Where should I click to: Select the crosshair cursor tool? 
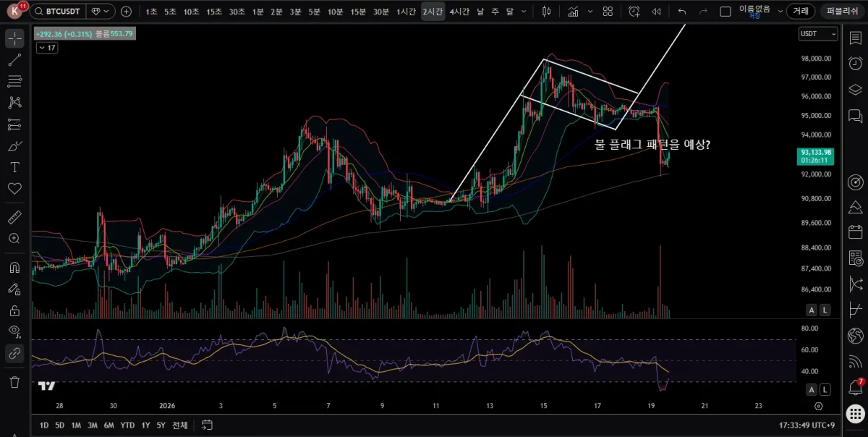tap(14, 39)
